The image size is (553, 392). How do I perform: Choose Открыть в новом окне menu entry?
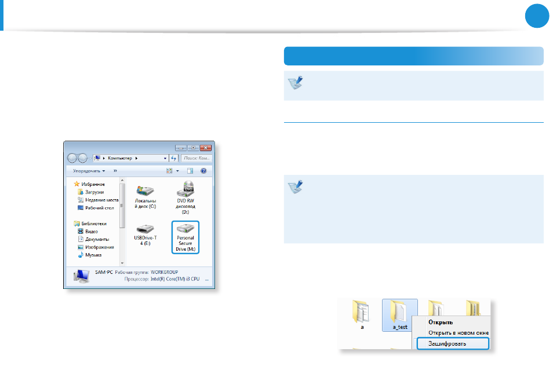point(458,333)
